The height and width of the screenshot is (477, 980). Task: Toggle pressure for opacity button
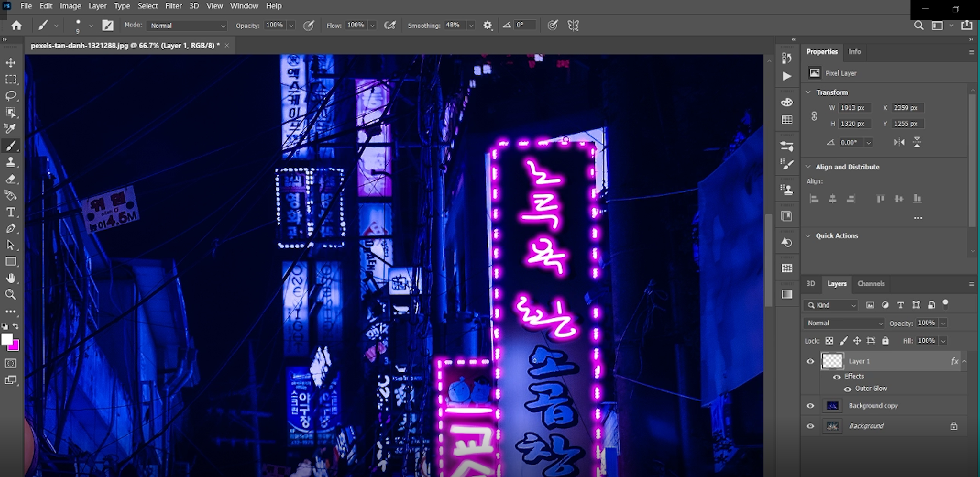309,25
